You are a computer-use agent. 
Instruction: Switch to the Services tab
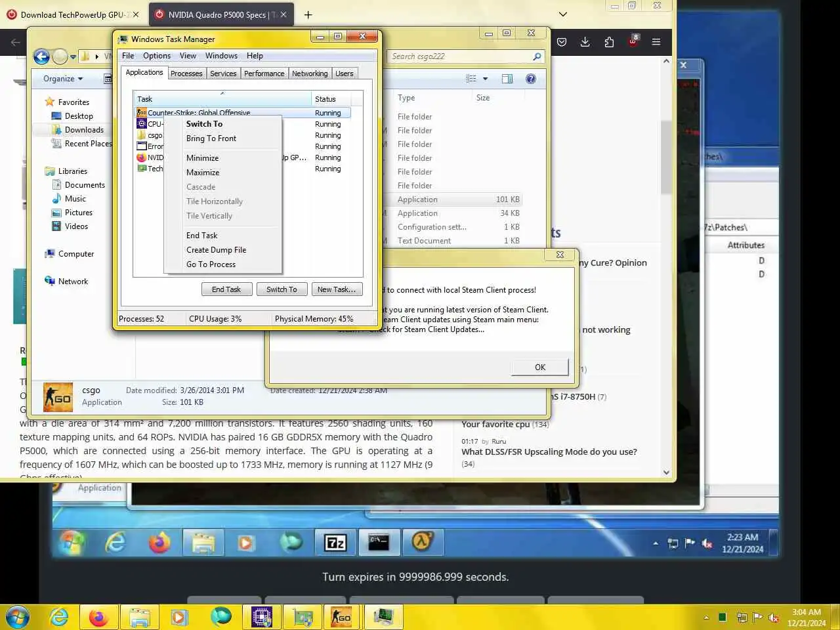pos(223,73)
